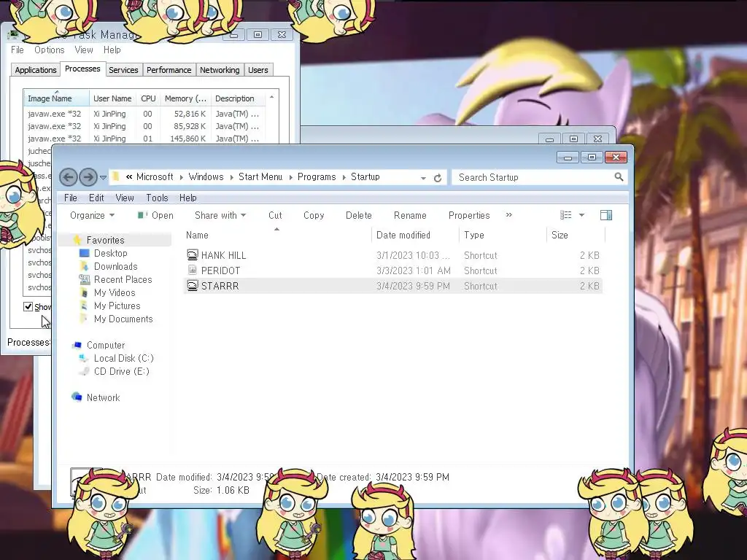Switch to Task Manager's Services tab
This screenshot has height=560, width=747.
[x=123, y=70]
